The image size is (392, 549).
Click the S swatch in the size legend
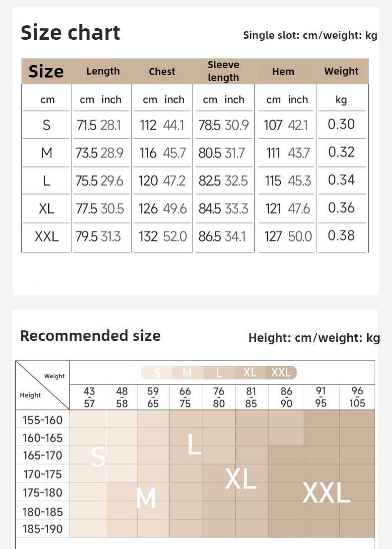pyautogui.click(x=157, y=373)
